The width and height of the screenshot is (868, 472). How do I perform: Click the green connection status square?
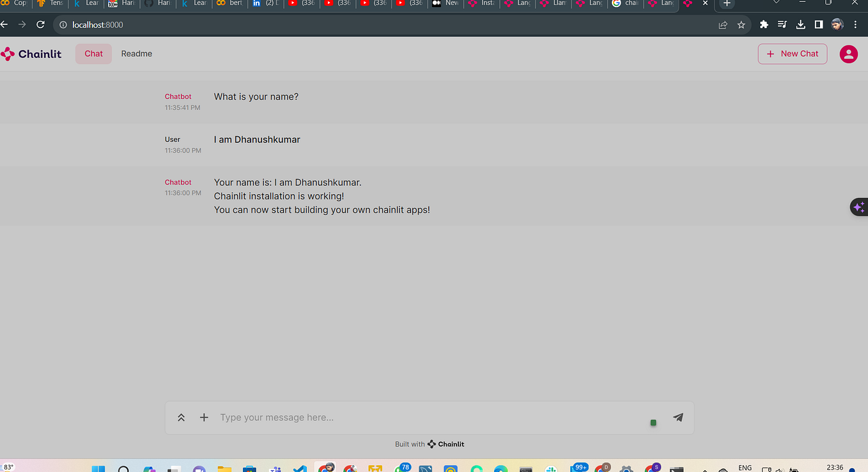653,423
